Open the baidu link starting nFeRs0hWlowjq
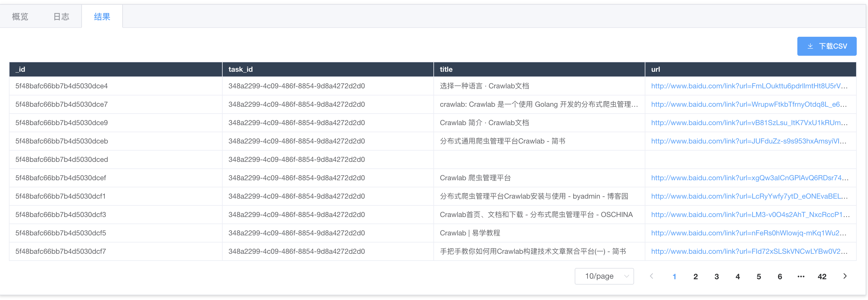This screenshot has height=300, width=868. [x=749, y=233]
